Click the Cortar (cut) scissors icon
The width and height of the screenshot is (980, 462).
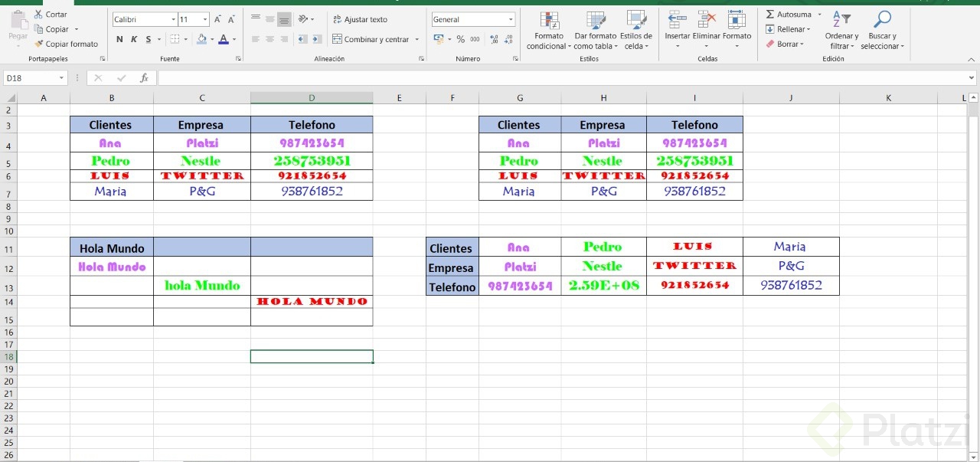pyautogui.click(x=38, y=15)
